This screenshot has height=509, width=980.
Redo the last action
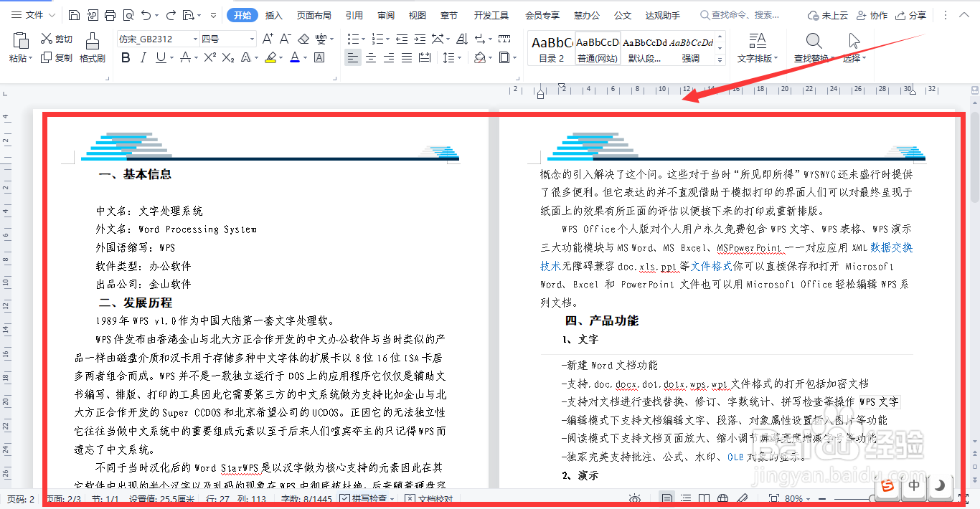171,15
